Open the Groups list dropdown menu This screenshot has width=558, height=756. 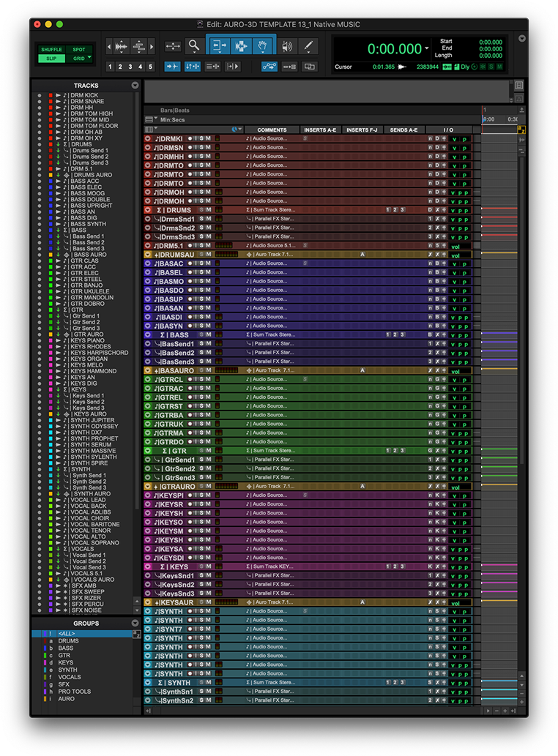click(135, 624)
